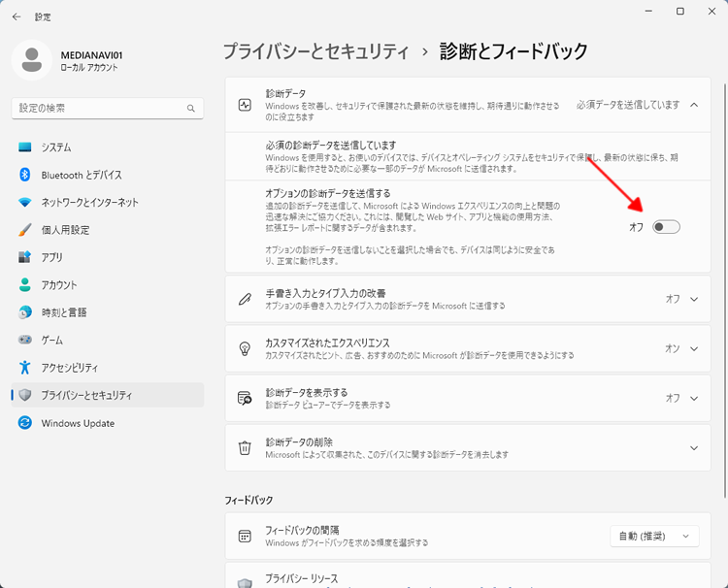Image resolution: width=728 pixels, height=588 pixels.
Task: Click the 設定の検索 search field
Action: click(x=107, y=108)
